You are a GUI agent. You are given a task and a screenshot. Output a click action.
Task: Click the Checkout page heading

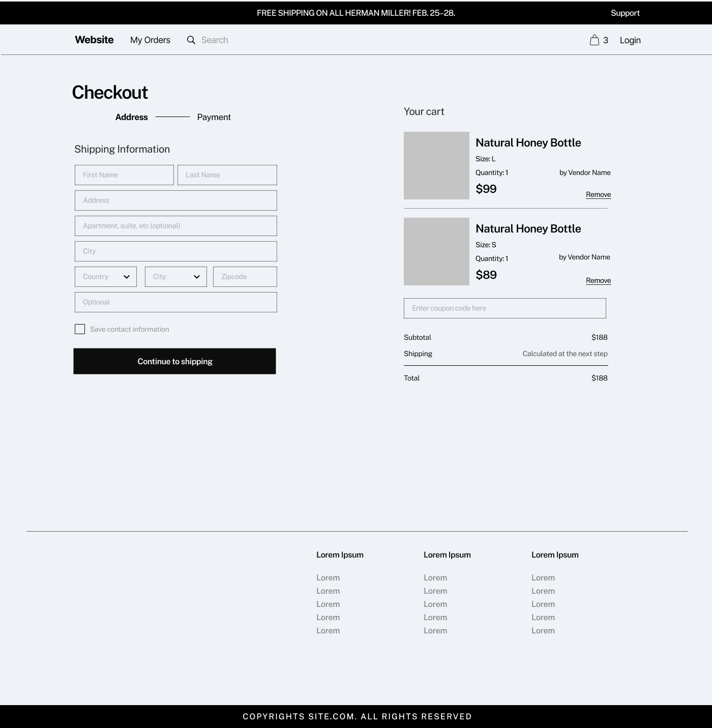click(110, 93)
